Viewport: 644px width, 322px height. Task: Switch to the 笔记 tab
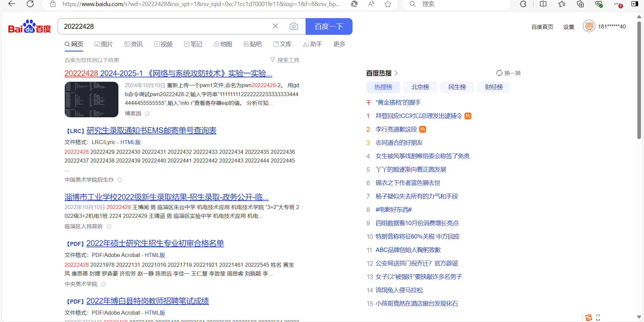click(x=193, y=44)
